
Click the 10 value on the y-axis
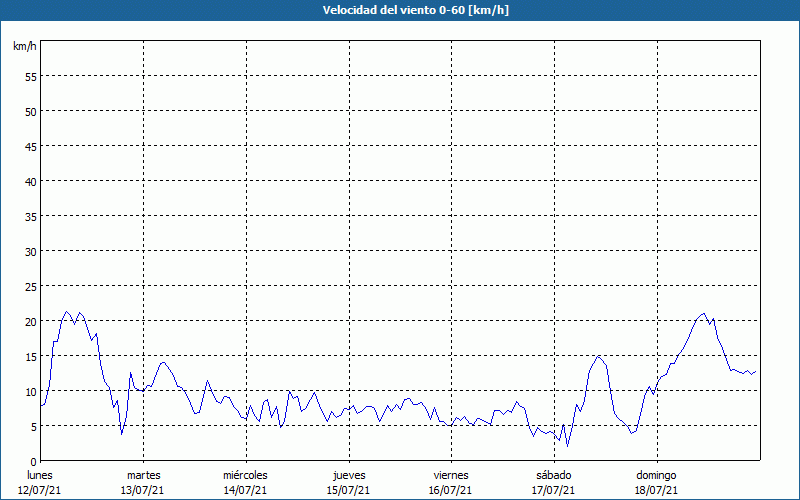pyautogui.click(x=31, y=392)
